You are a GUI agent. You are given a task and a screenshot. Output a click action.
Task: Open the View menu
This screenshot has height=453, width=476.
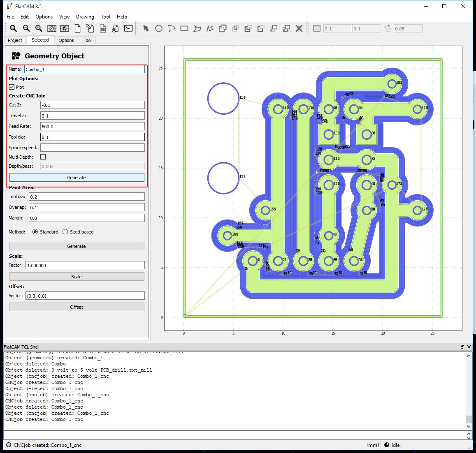pyautogui.click(x=64, y=17)
